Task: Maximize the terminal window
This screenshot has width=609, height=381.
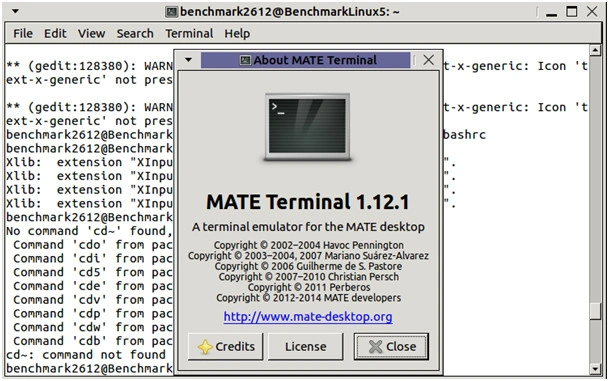Action: [x=571, y=12]
